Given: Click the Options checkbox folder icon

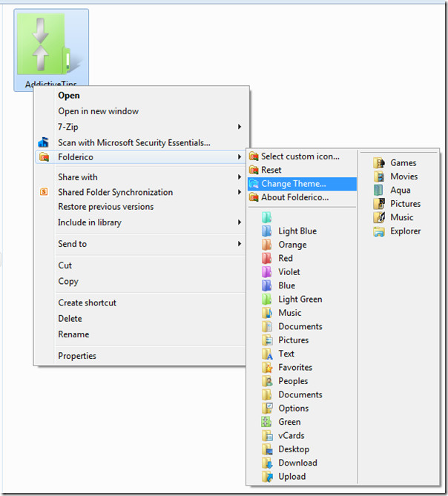Looking at the screenshot, I should [267, 408].
